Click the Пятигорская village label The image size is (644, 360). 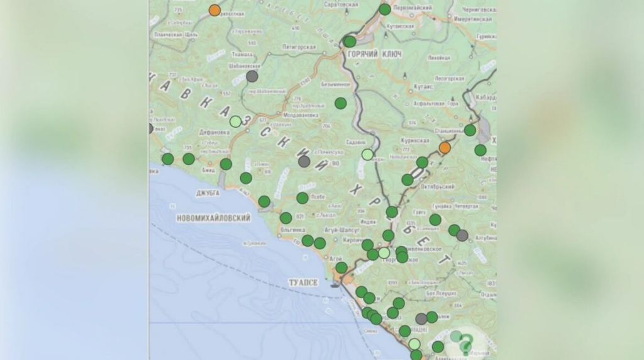tap(297, 47)
